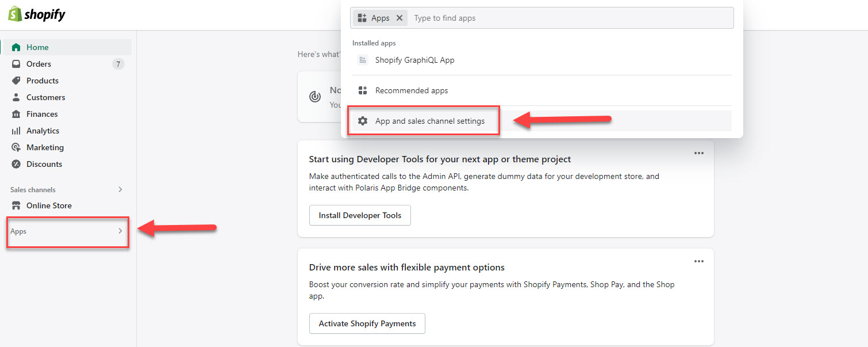Click the Orders inbox icon

pyautogui.click(x=16, y=64)
